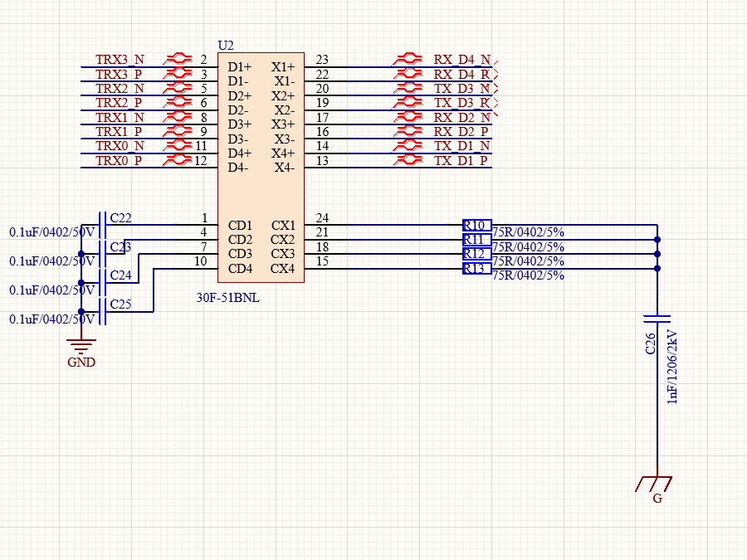Click the 1nF/1206/2kV value label

(x=672, y=366)
